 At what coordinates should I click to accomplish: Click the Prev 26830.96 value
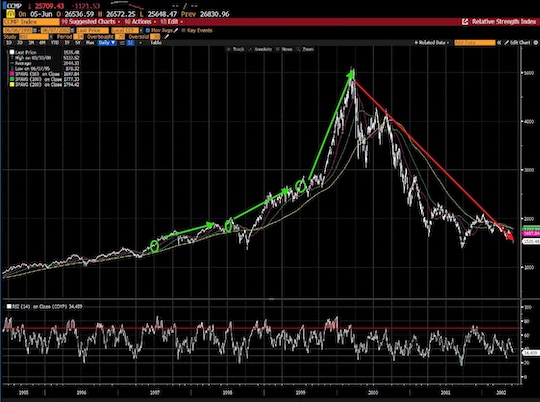coord(205,14)
